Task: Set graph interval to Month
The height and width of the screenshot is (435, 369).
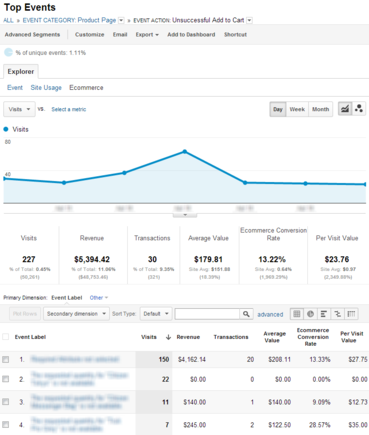Action: [x=320, y=109]
